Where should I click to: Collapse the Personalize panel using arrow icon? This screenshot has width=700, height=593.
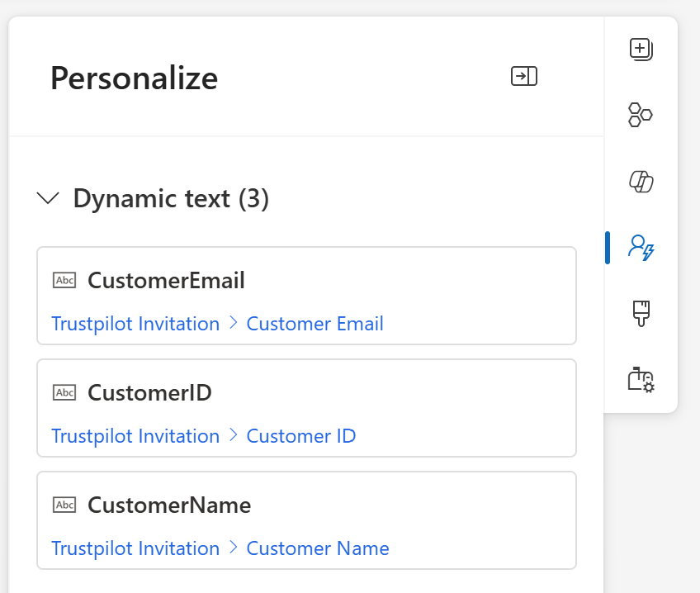click(524, 77)
